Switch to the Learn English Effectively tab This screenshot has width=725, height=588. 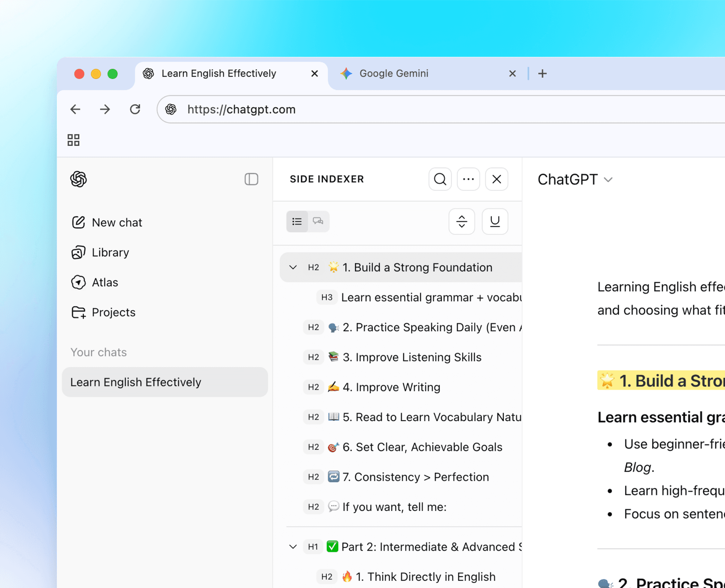point(219,73)
